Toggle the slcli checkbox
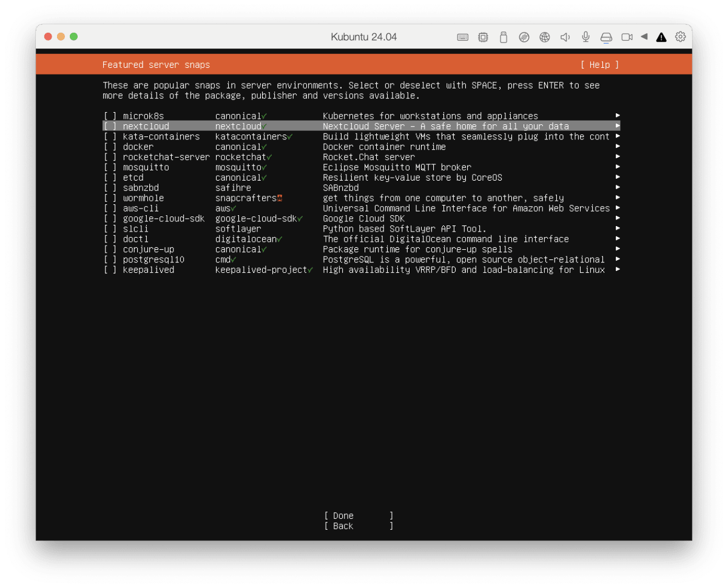The image size is (728, 588). (x=110, y=229)
